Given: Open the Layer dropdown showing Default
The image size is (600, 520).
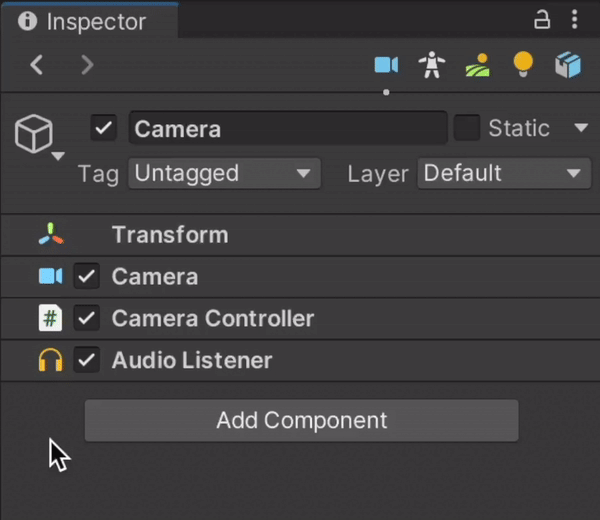Looking at the screenshot, I should (x=502, y=174).
